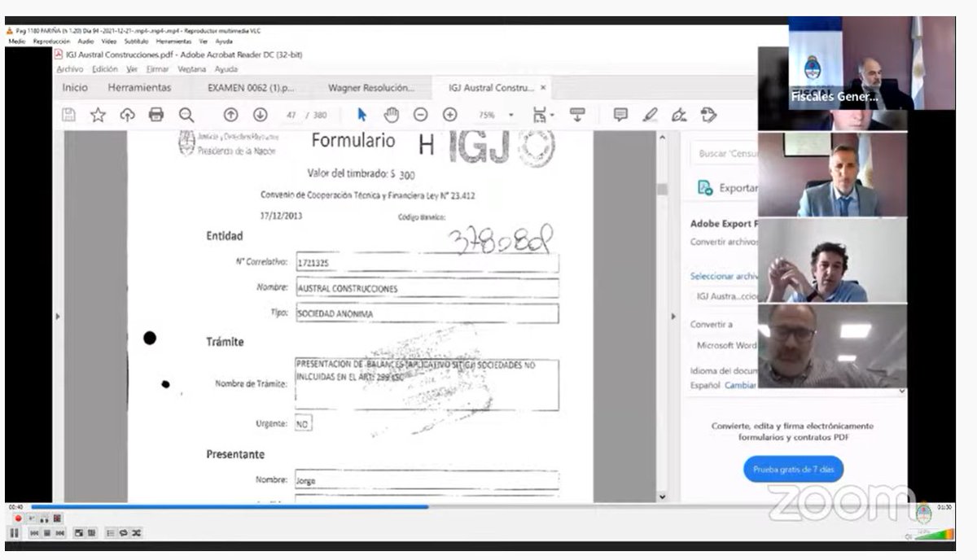Open Acrobat Edición menu

coord(104,69)
